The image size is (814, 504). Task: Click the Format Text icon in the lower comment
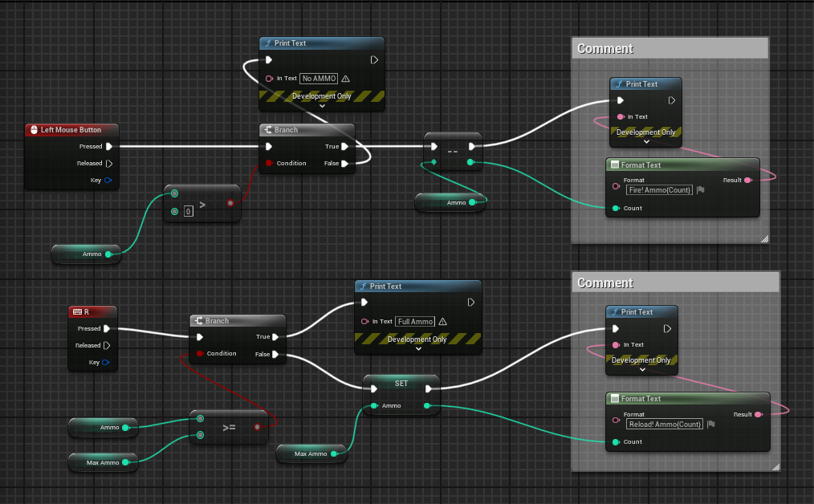tap(614, 399)
